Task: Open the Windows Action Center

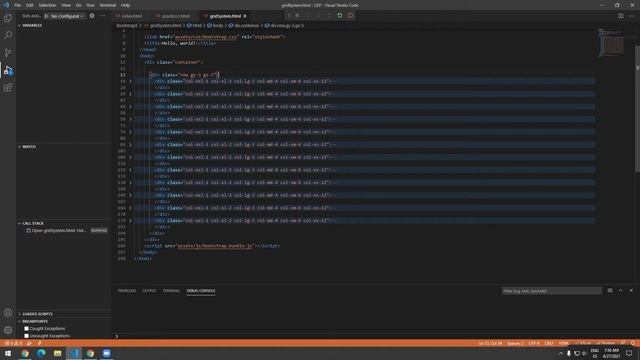Action: pos(629,353)
